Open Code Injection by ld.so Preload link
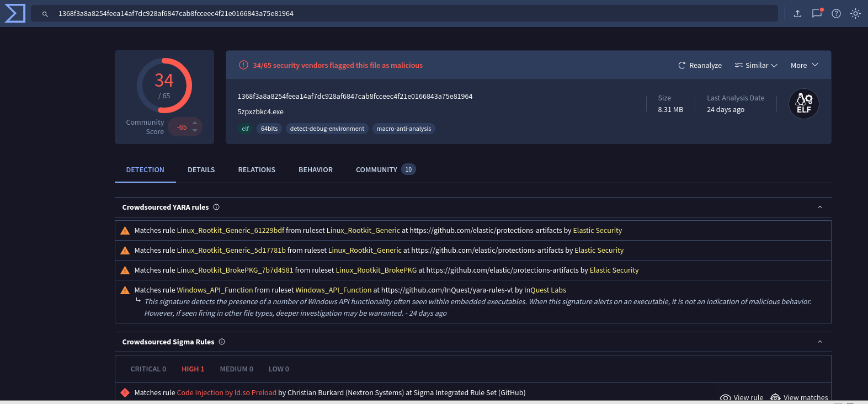The image size is (868, 404). coord(227,393)
